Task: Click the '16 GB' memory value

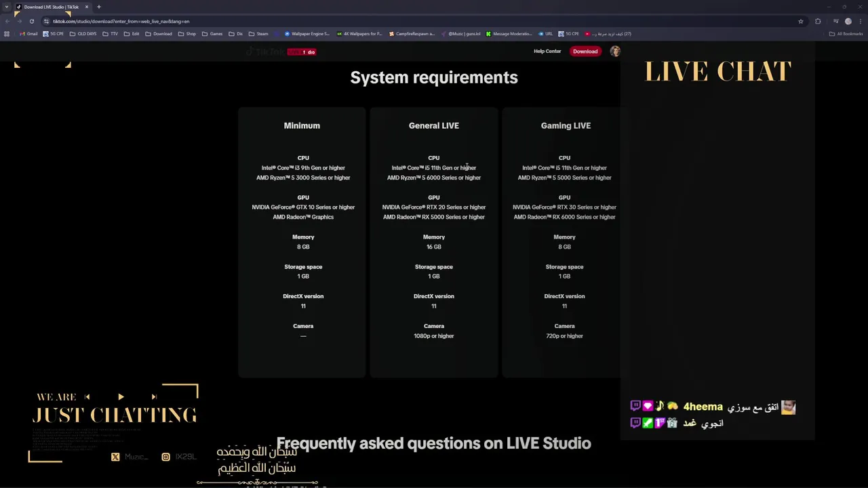Action: [x=434, y=247]
